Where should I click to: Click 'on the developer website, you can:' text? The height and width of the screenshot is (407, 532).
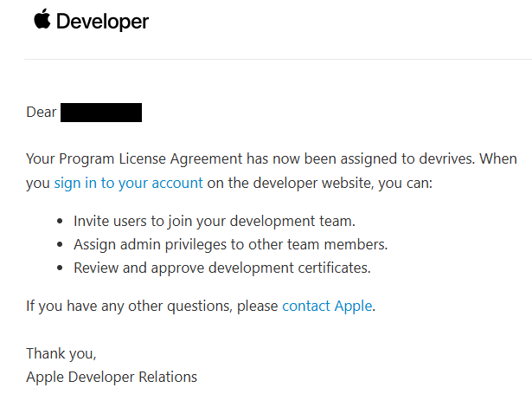click(x=320, y=183)
